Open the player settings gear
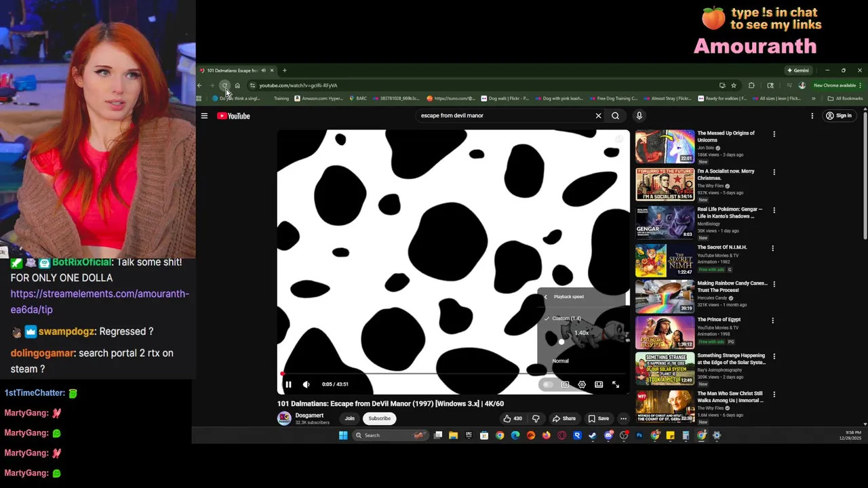The height and width of the screenshot is (488, 868). point(582,384)
